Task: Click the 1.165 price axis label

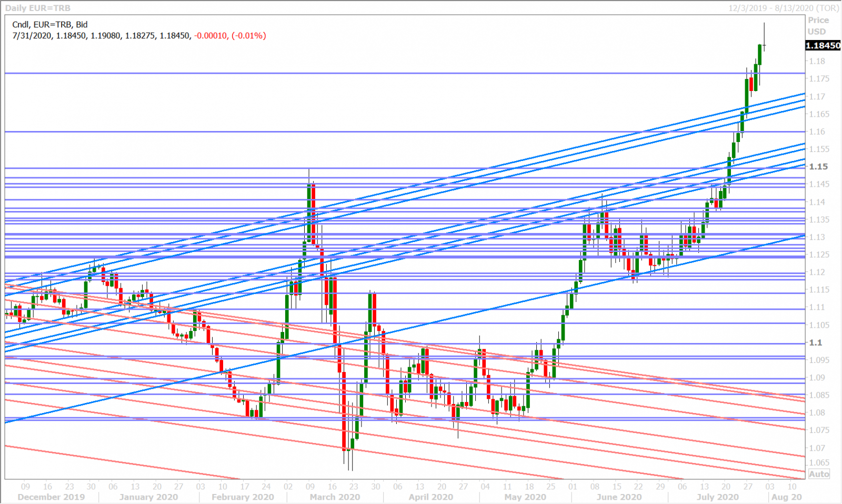Action: [819, 114]
